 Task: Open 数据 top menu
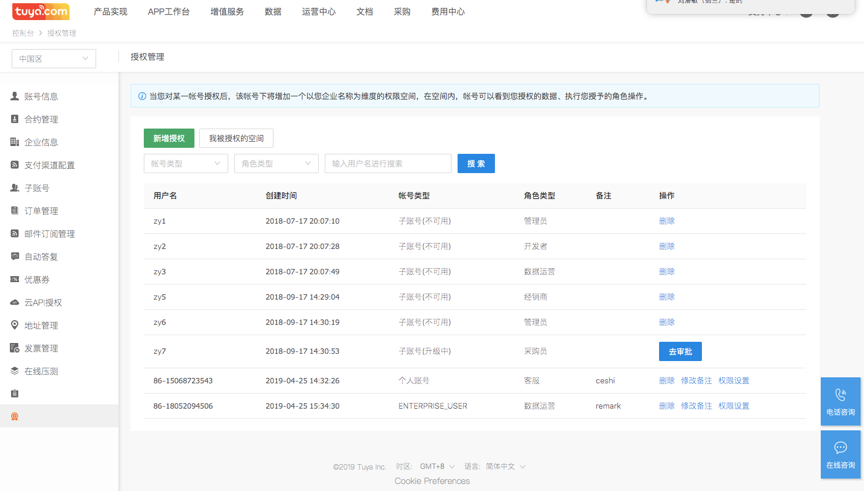click(x=273, y=12)
